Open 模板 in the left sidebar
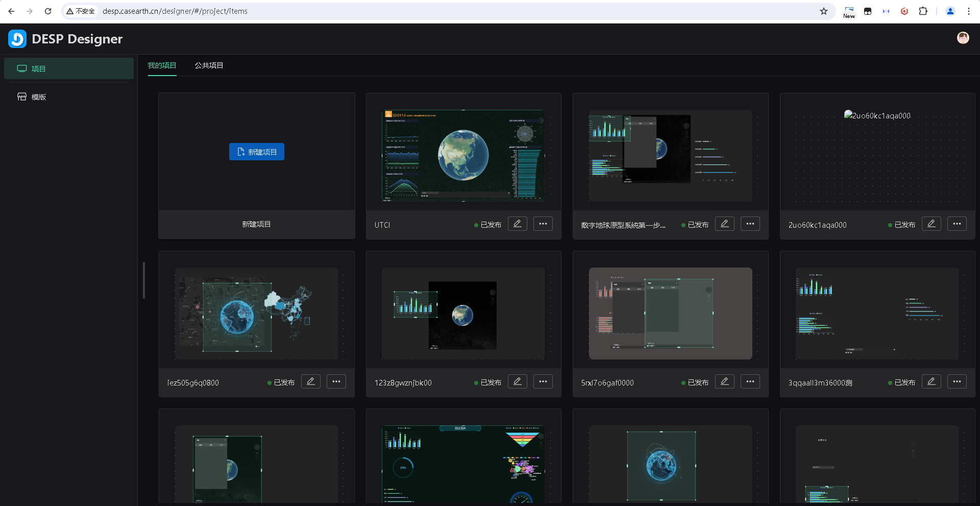This screenshot has width=980, height=506. tap(38, 97)
